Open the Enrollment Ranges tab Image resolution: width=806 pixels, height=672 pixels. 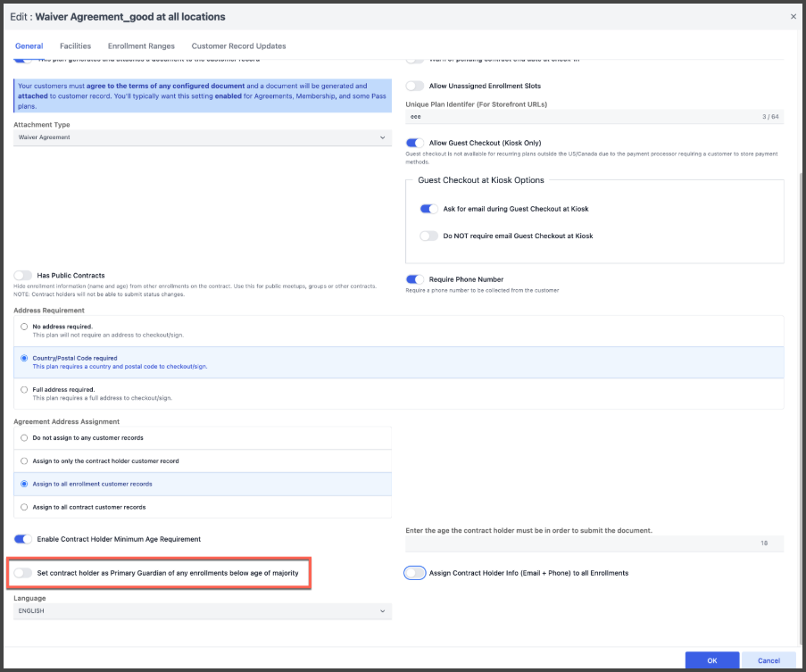[x=141, y=46]
